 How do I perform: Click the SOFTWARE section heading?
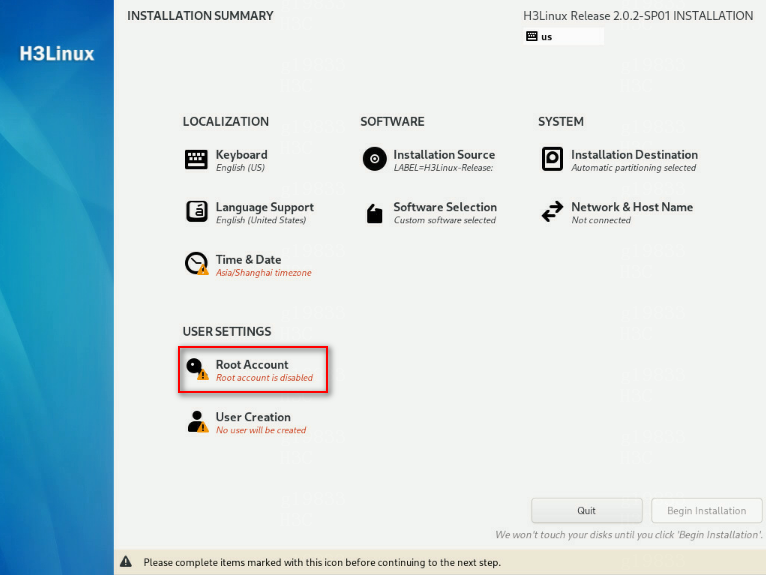point(392,122)
